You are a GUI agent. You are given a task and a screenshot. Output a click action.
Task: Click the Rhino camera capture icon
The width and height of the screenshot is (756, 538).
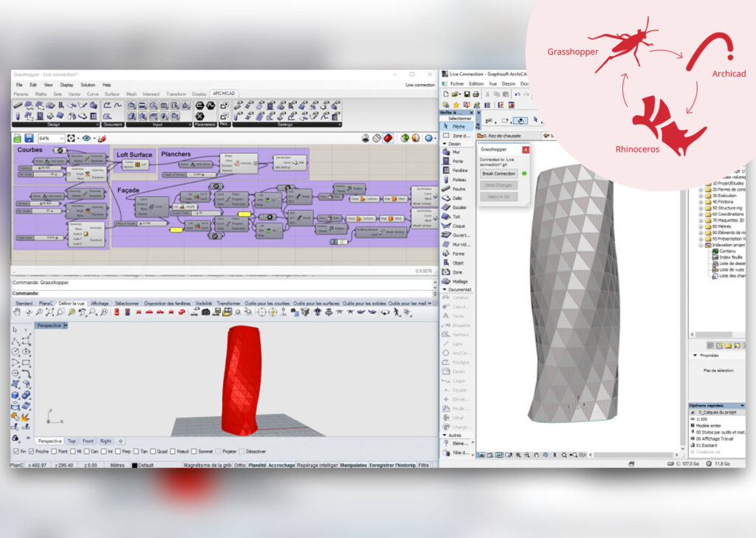tap(206, 312)
